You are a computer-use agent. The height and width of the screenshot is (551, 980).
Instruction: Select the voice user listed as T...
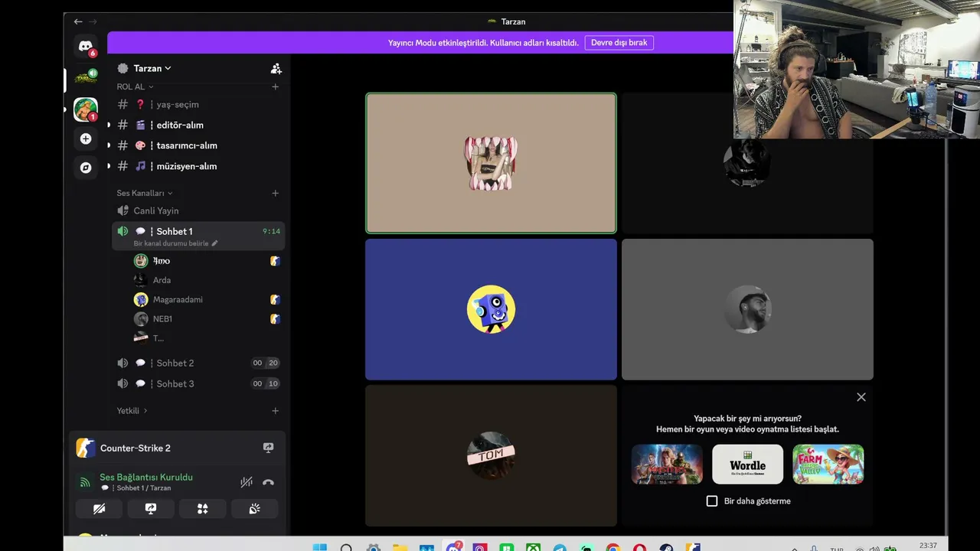[207, 337]
